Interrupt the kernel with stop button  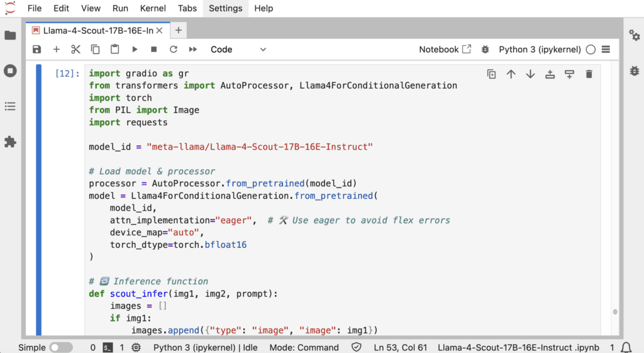tap(154, 49)
